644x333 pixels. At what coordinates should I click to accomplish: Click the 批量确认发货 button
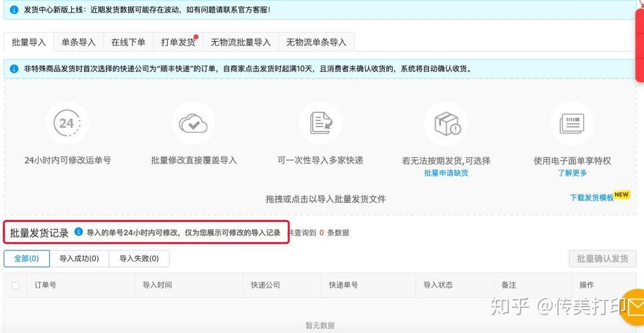[603, 258]
